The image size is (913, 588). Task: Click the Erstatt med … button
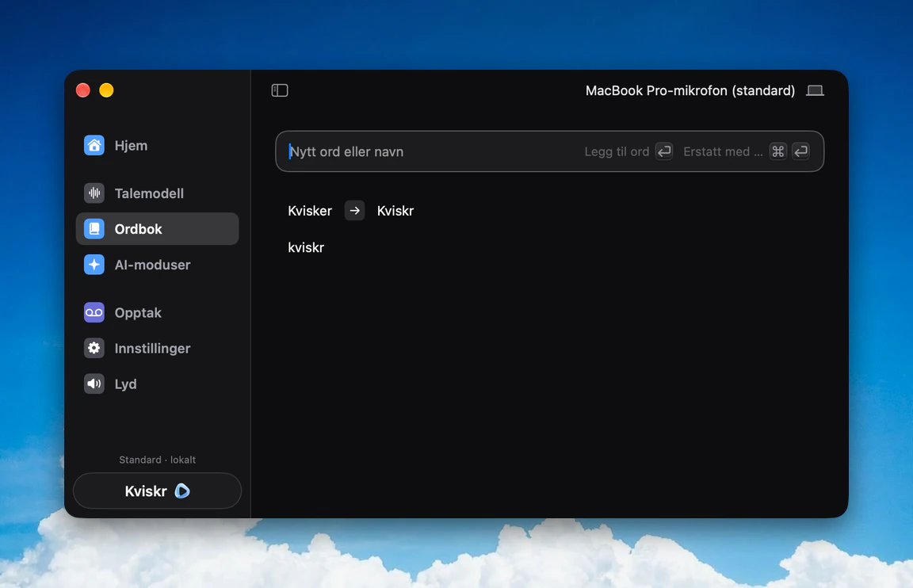[x=746, y=151]
